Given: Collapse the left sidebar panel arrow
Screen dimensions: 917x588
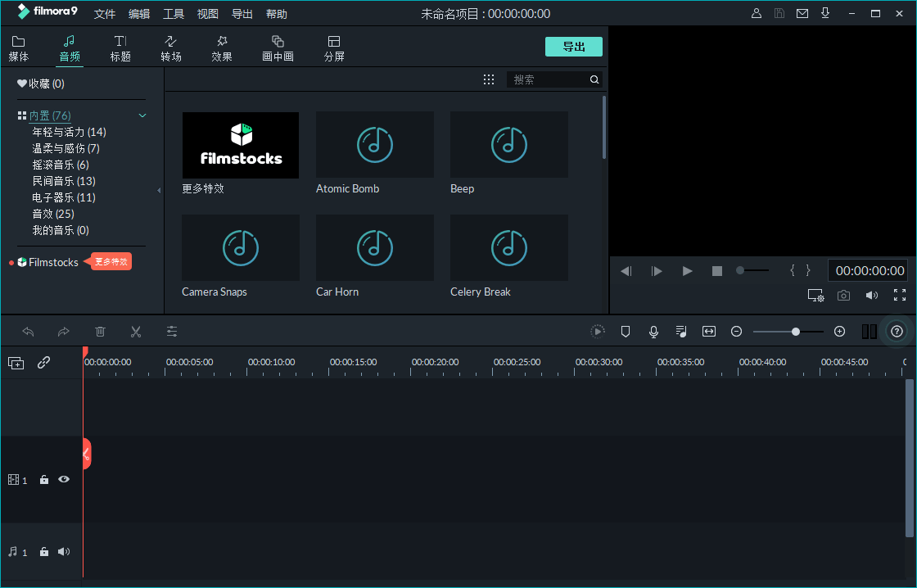Looking at the screenshot, I should tap(159, 190).
